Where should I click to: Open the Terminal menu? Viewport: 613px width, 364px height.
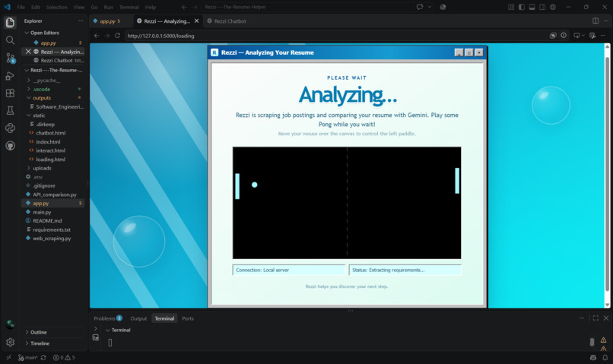click(x=129, y=7)
